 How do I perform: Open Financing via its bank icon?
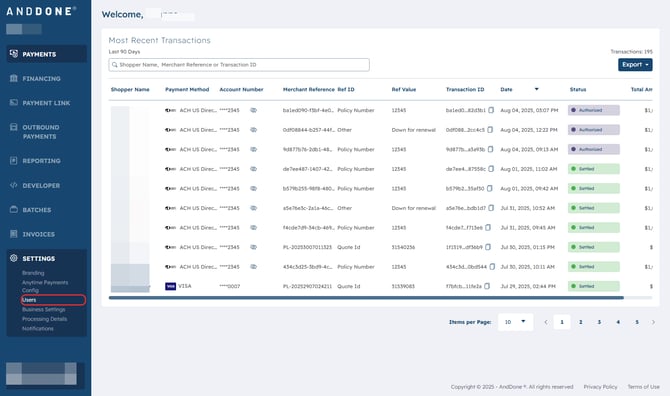click(14, 78)
